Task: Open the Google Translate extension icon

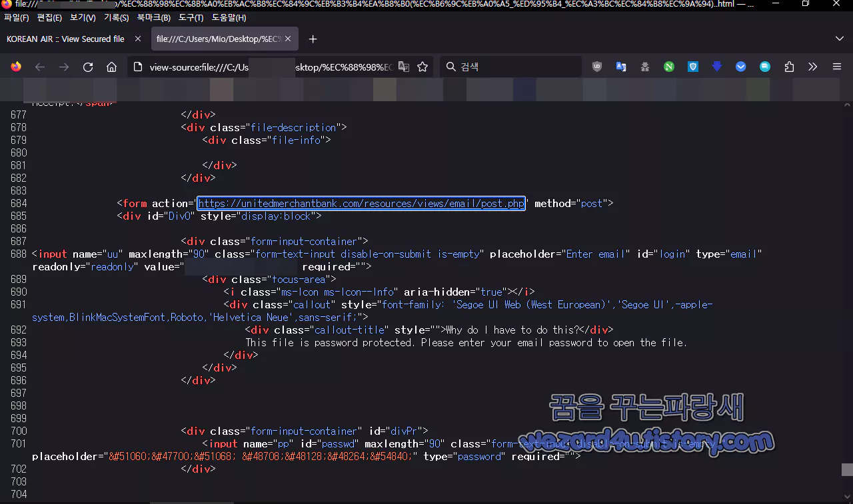Action: (x=621, y=67)
